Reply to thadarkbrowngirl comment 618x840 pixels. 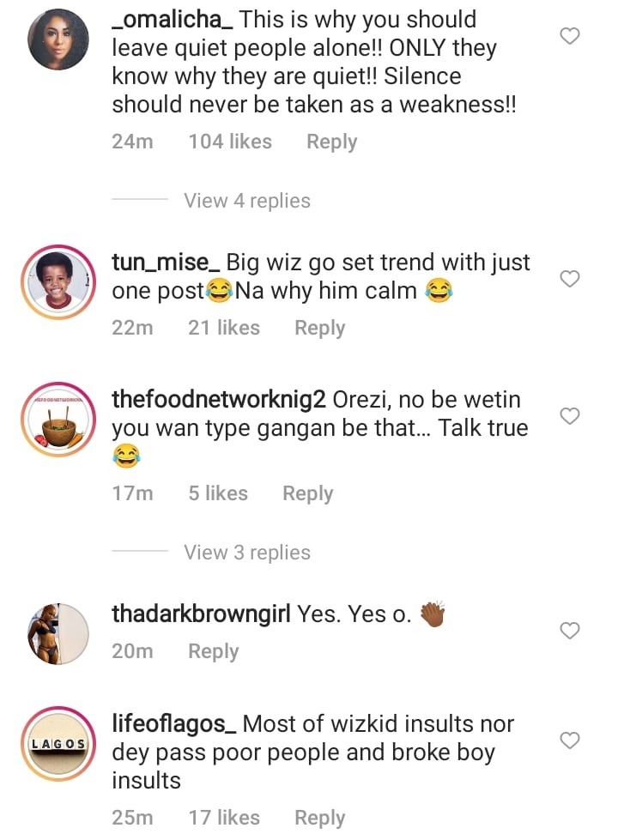click(x=213, y=651)
